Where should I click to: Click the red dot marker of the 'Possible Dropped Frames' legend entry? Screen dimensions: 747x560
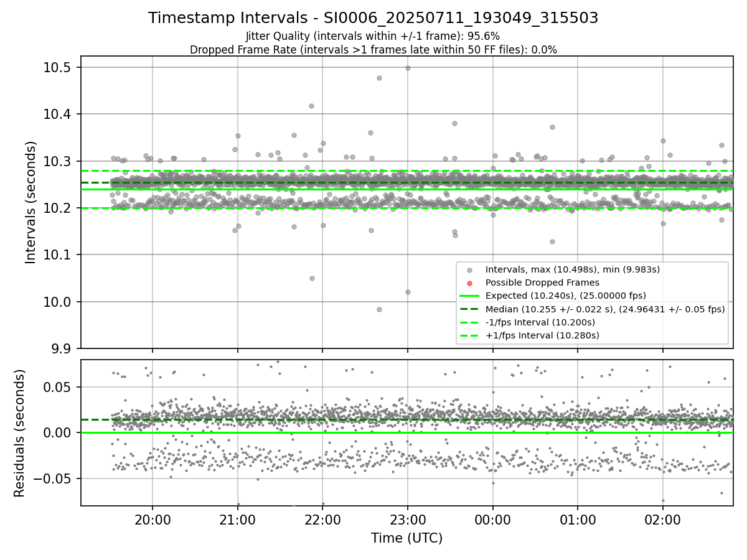point(469,283)
